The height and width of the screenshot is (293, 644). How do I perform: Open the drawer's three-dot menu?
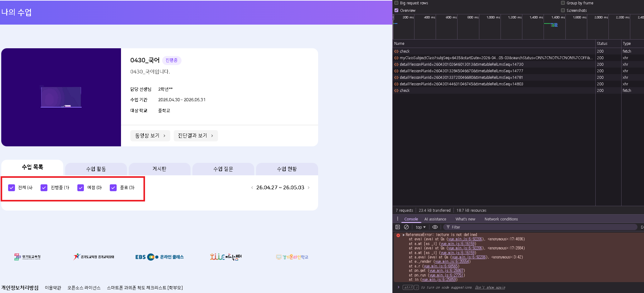click(x=397, y=219)
